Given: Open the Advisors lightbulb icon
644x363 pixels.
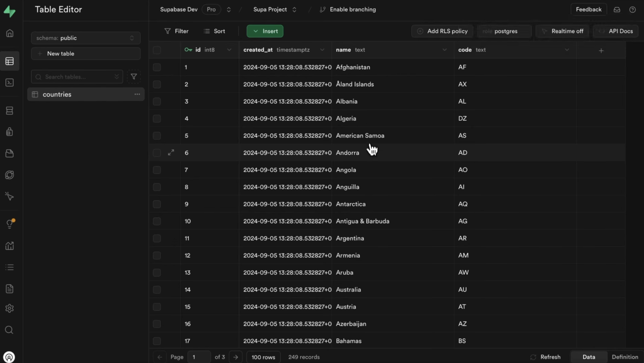Looking at the screenshot, I should click(x=10, y=224).
